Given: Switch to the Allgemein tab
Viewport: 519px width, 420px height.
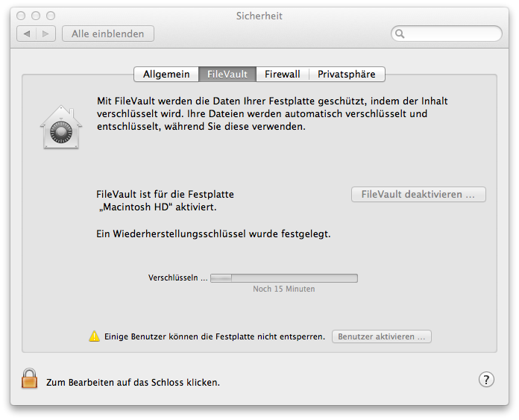Looking at the screenshot, I should [166, 74].
